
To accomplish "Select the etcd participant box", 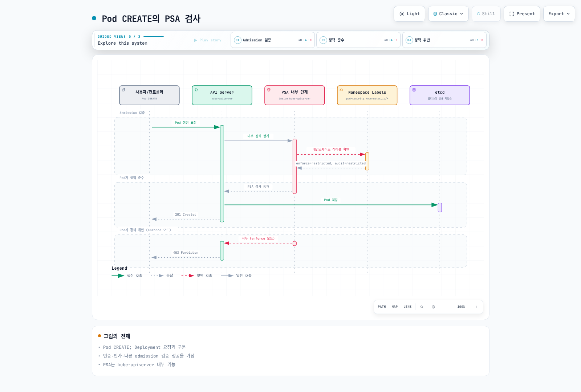I will click(x=440, y=95).
